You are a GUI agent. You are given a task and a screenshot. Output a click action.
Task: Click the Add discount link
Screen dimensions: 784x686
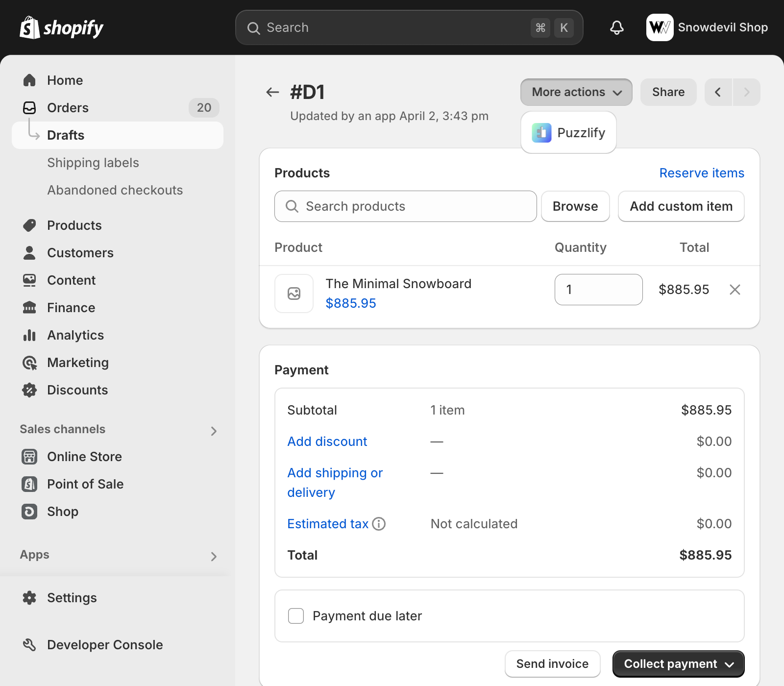[x=327, y=441]
